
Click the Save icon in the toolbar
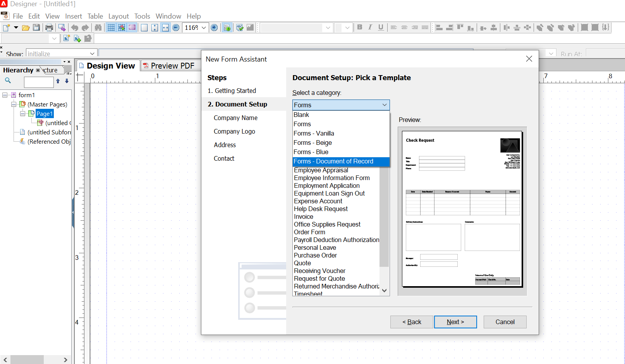[36, 27]
